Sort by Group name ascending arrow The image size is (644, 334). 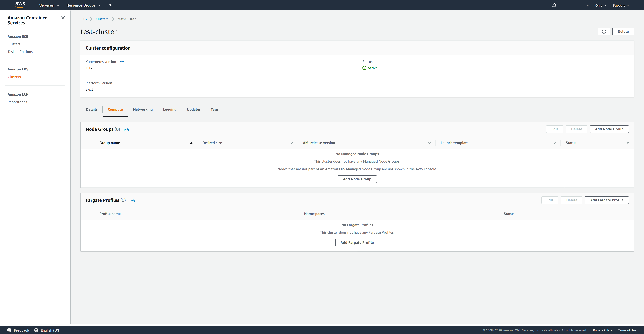point(191,143)
